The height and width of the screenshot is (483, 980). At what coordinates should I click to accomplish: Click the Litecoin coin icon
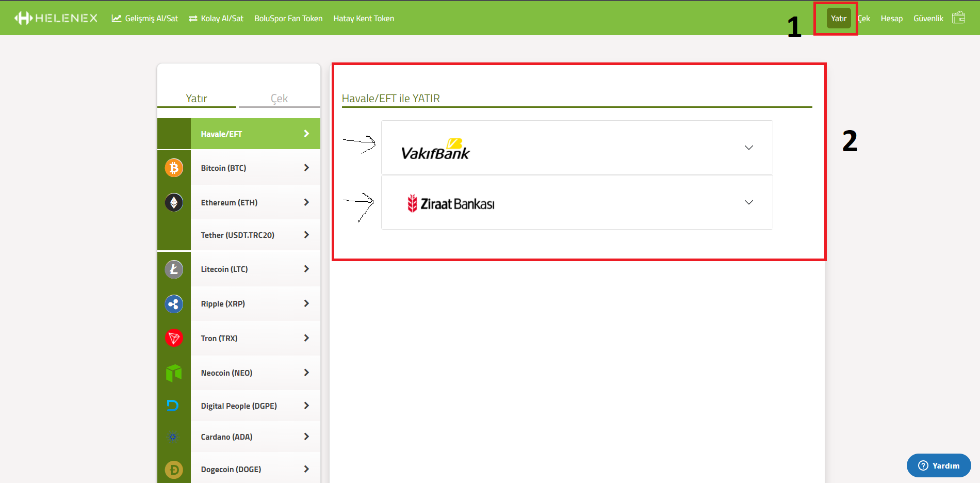(174, 269)
